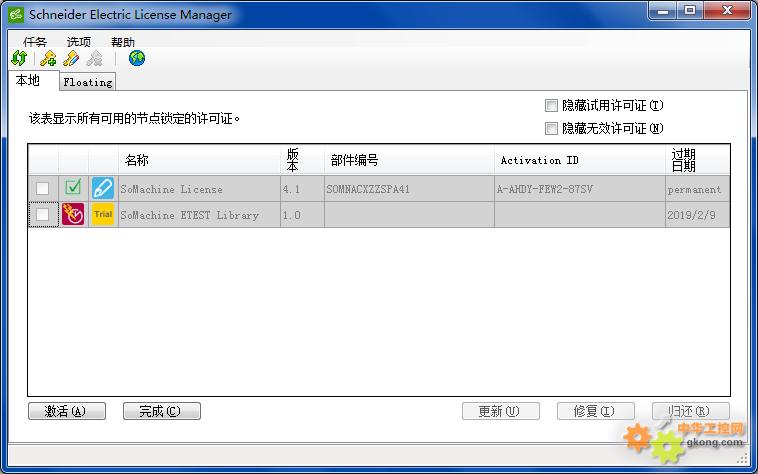Check the SoMachine ETEST Library row checkbox
The image size is (758, 474).
pos(42,214)
